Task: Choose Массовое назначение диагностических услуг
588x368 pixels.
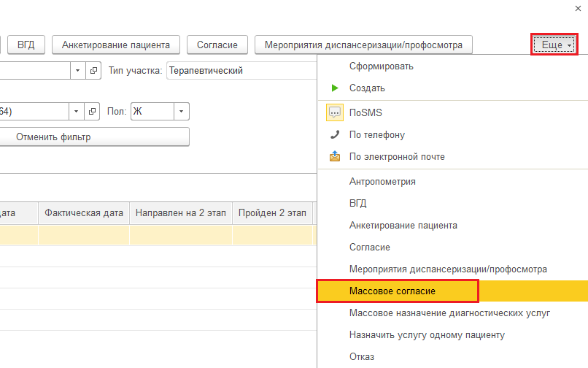Action: (449, 313)
